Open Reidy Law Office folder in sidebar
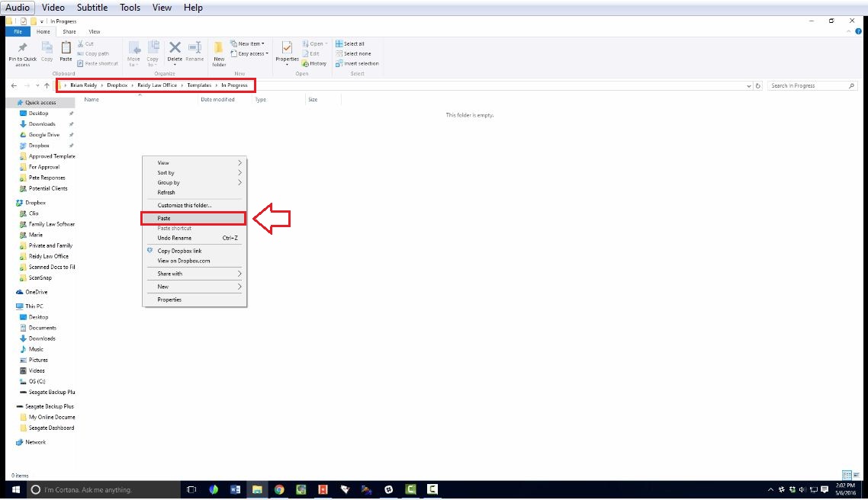Viewport: 868px width, 500px height. tap(48, 257)
